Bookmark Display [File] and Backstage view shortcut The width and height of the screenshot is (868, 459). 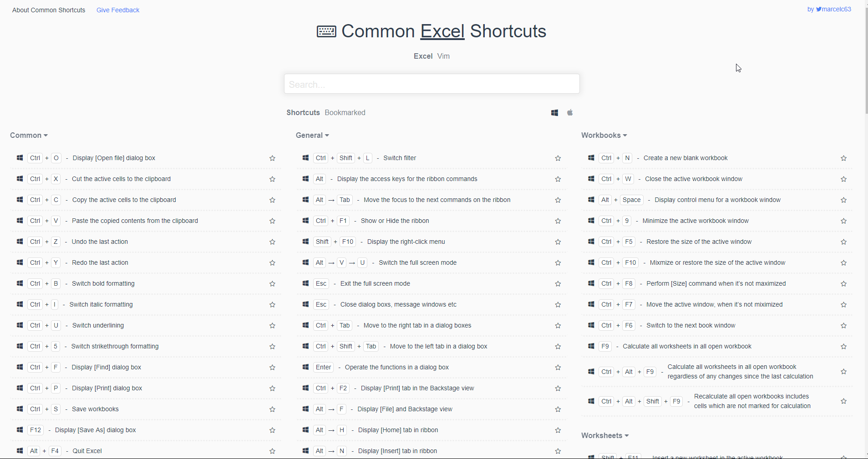(558, 409)
